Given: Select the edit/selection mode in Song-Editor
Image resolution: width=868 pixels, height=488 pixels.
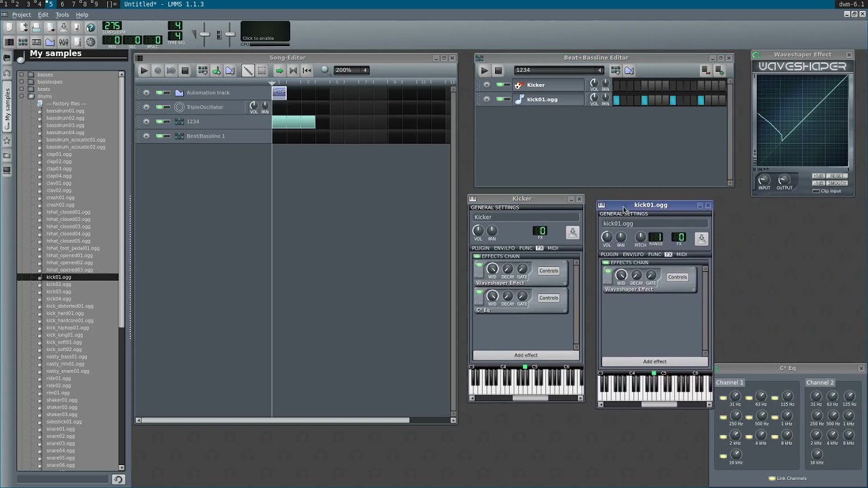Looking at the screenshot, I should [x=262, y=70].
